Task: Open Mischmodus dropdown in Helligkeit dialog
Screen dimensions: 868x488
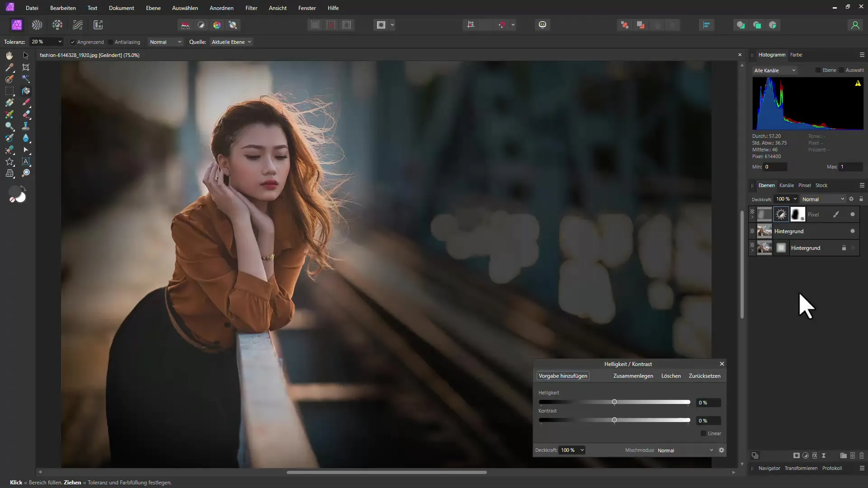Action: click(685, 450)
